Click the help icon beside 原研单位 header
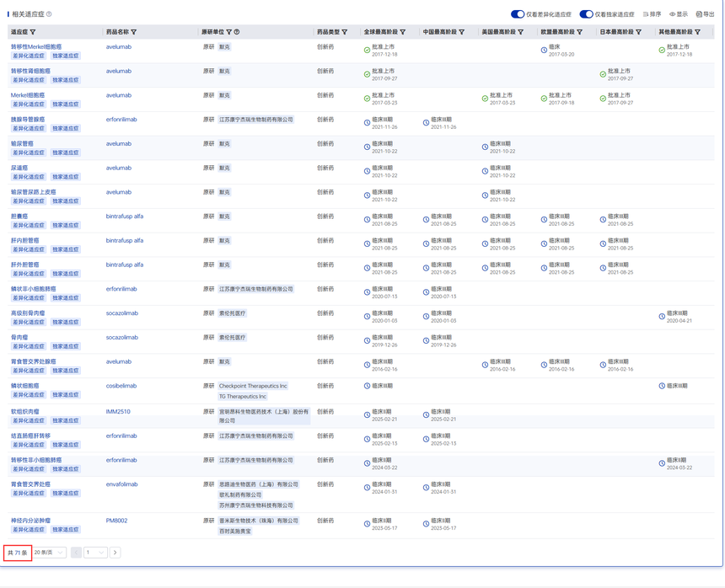 237,32
